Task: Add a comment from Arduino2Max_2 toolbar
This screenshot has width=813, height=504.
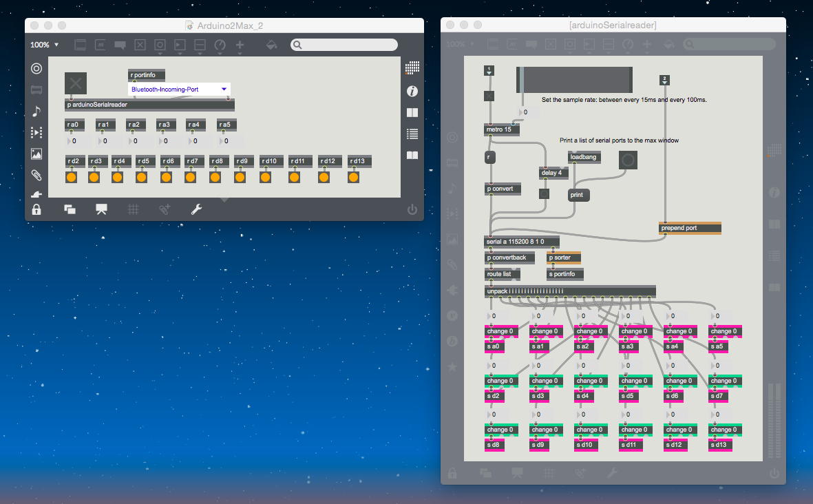Action: tap(120, 45)
